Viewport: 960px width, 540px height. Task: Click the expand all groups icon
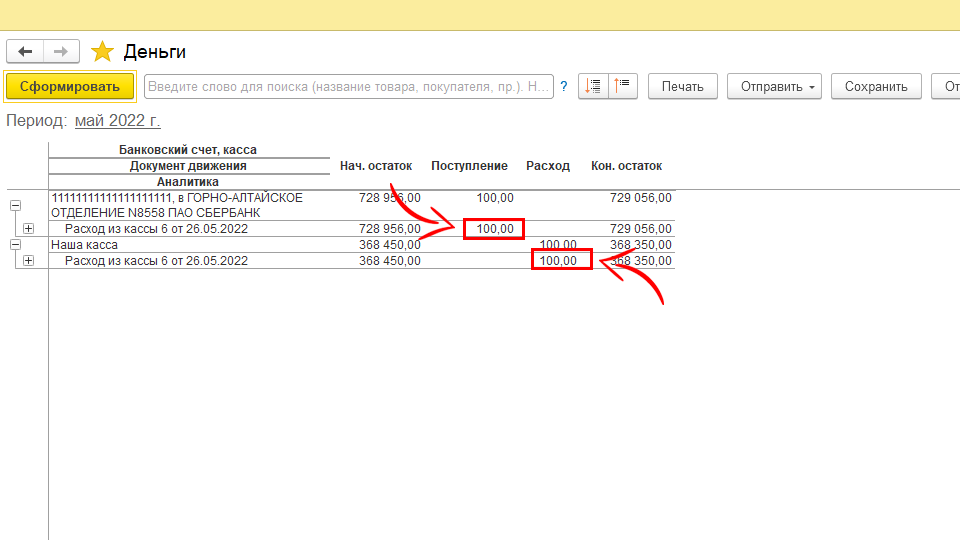click(x=593, y=86)
